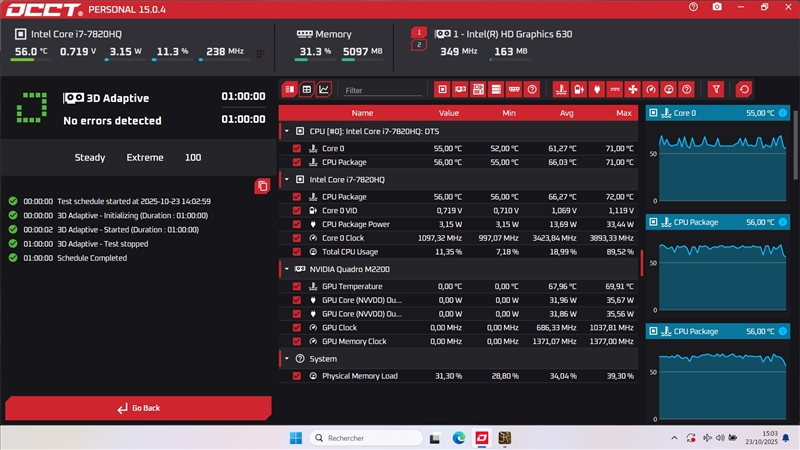Select GPU tab 2 in header
800x450 pixels.
coord(419,45)
